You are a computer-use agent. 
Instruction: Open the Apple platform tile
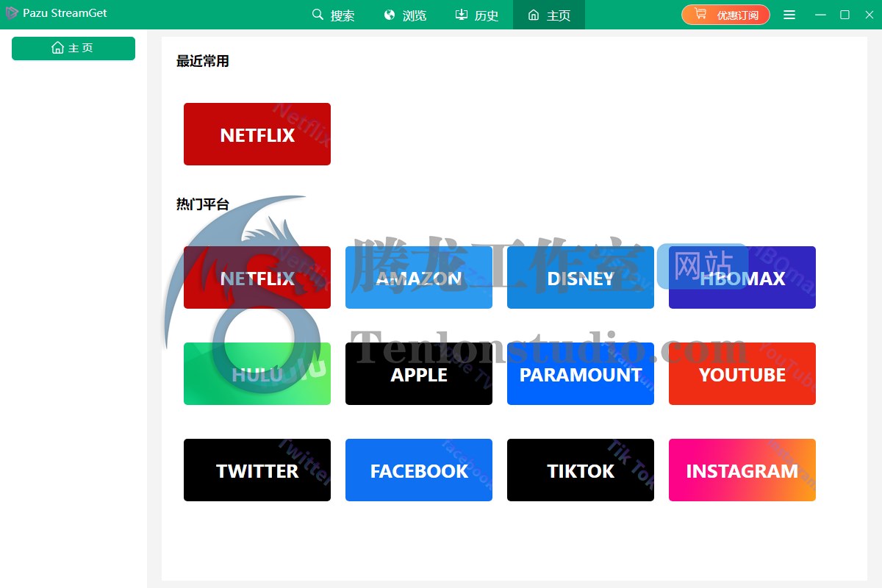[419, 374]
